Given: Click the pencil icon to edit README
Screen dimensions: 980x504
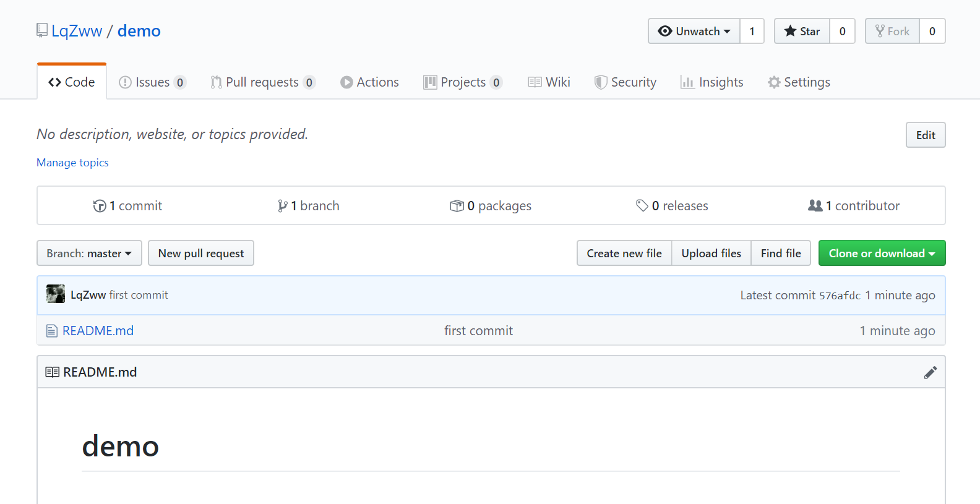Looking at the screenshot, I should coord(930,372).
